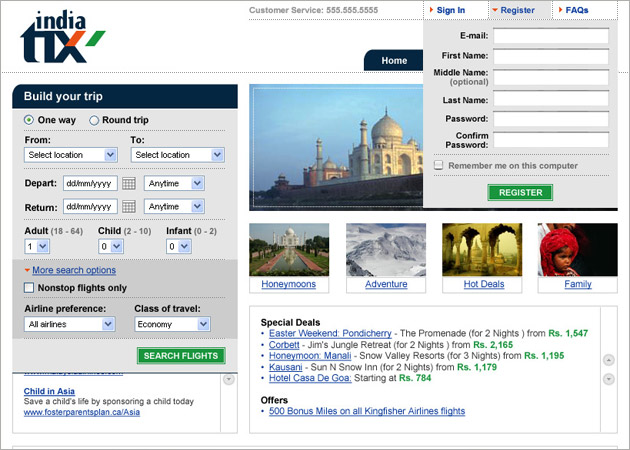Click the Depart date input field
Image resolution: width=630 pixels, height=450 pixels.
click(x=90, y=183)
